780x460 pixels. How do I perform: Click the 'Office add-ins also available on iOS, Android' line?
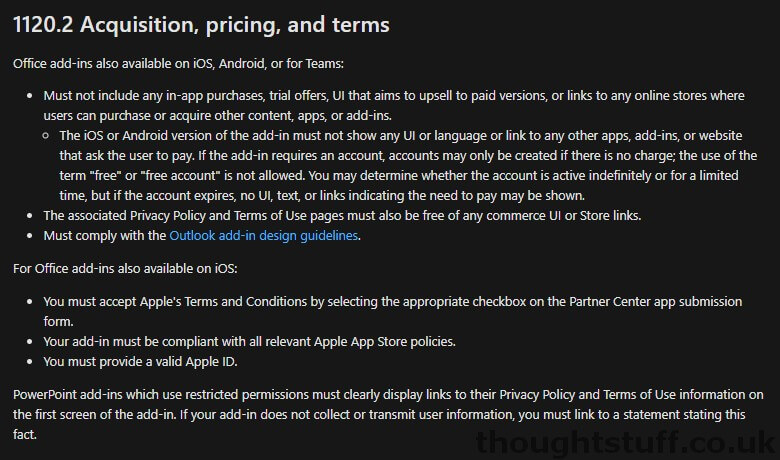pyautogui.click(x=178, y=64)
